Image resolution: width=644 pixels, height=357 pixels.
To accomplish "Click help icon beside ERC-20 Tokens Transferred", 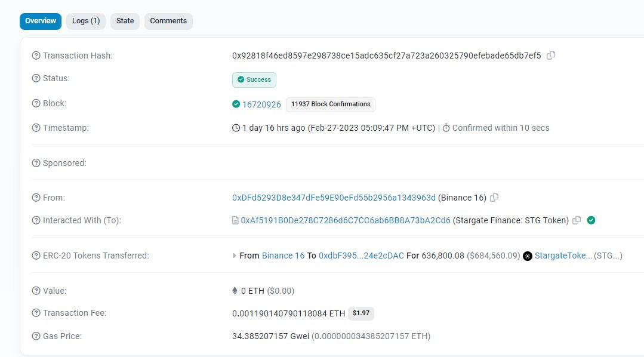I will (x=36, y=256).
